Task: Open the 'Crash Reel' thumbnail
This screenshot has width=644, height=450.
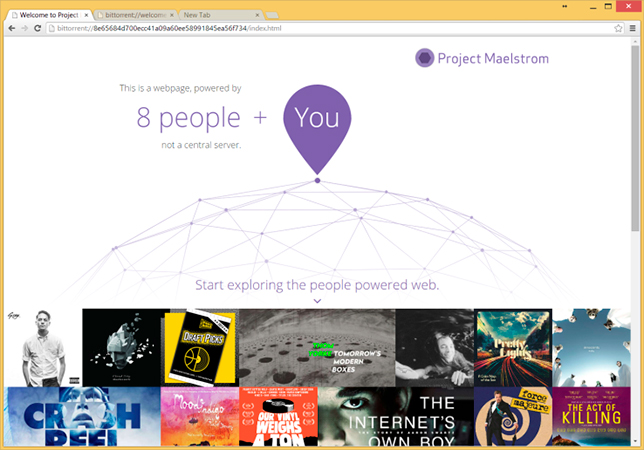Action: [82, 416]
